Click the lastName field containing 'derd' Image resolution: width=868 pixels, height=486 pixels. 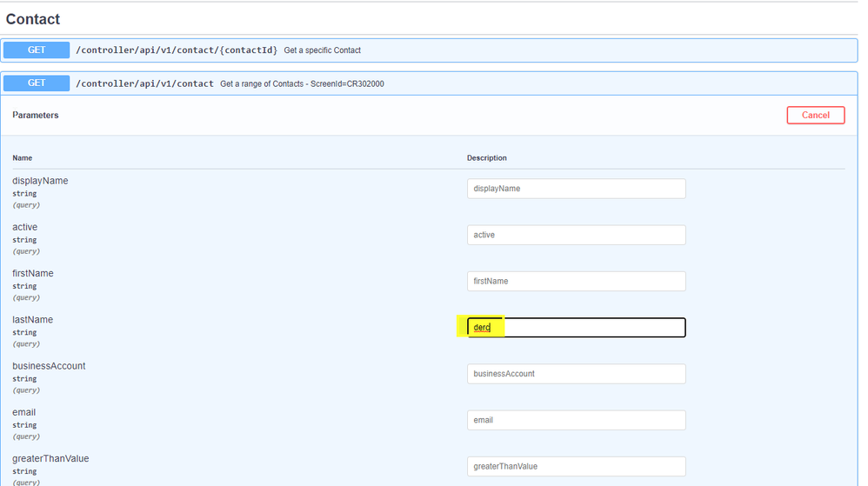(x=576, y=328)
